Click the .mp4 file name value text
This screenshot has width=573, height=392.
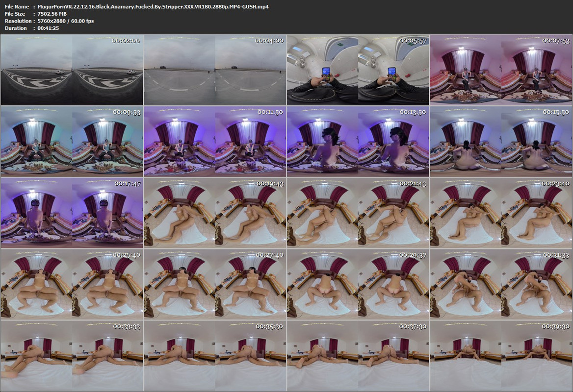click(x=153, y=6)
